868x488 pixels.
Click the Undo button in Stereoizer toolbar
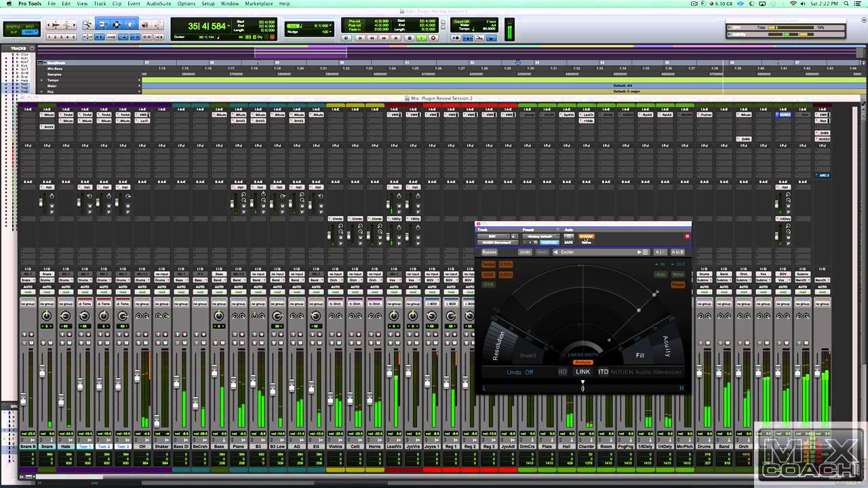(x=525, y=252)
